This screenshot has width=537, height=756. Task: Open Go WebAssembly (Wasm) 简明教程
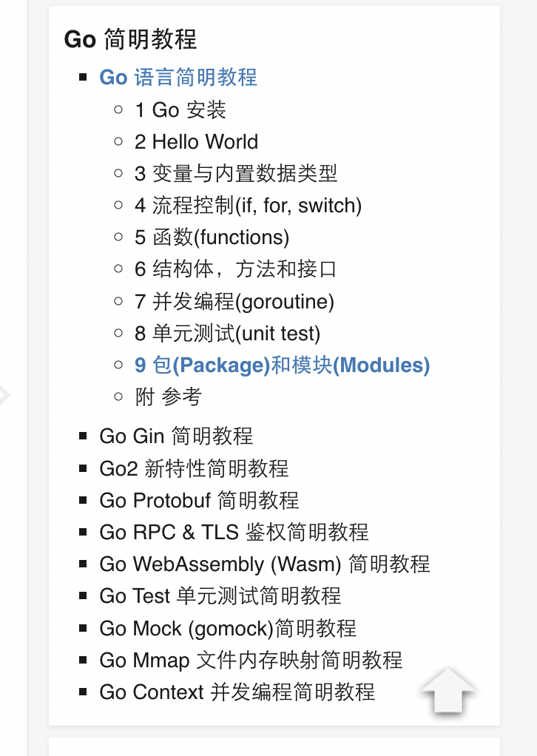(x=265, y=564)
